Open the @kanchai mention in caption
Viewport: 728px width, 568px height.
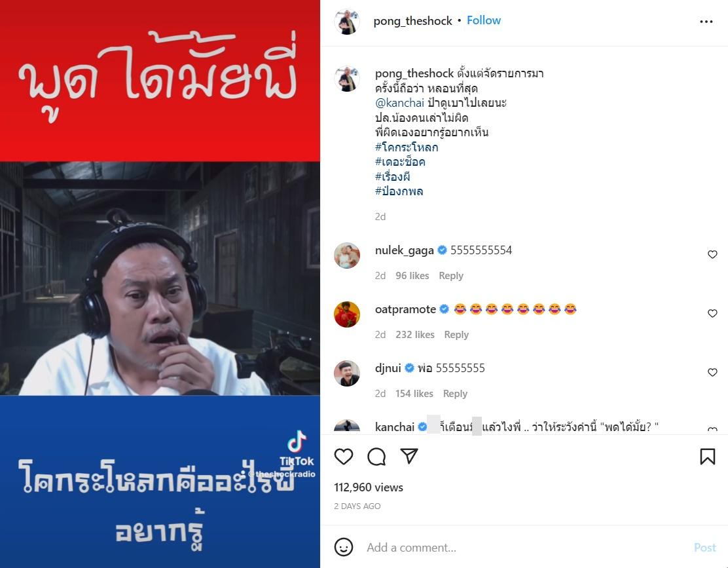click(400, 103)
